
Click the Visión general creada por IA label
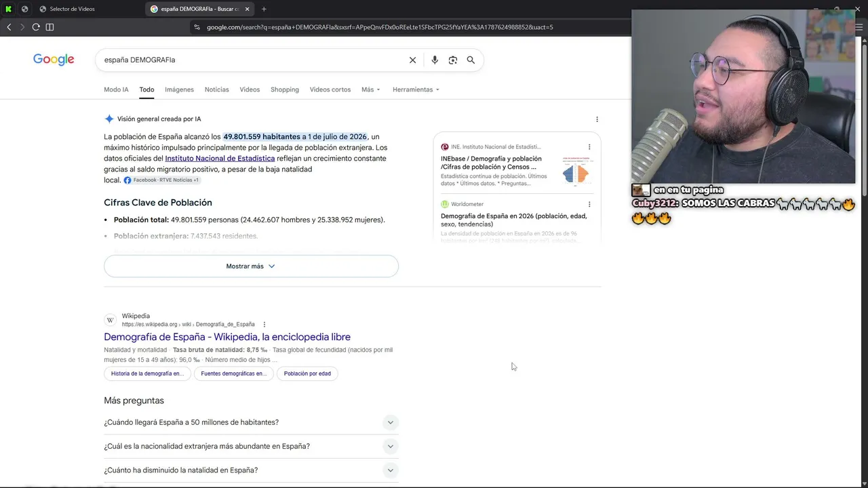(159, 119)
